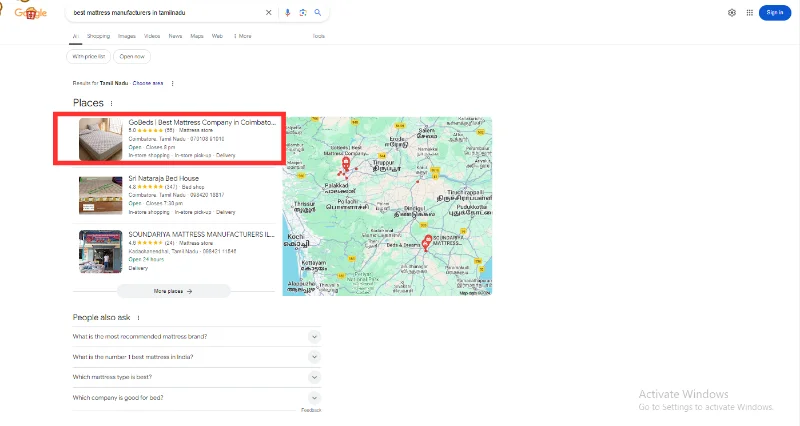This screenshot has width=800, height=426.
Task: Run search with the magnifier icon
Action: pos(318,13)
